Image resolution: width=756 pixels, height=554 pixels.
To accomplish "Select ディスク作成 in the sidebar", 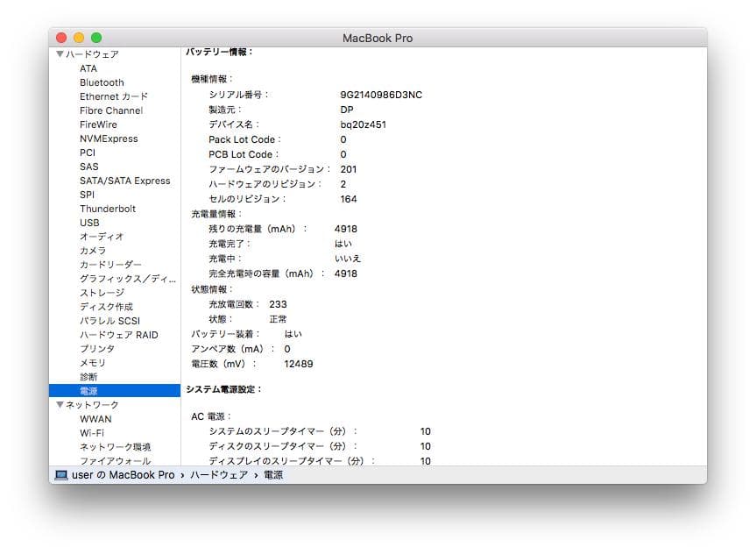I will (106, 307).
